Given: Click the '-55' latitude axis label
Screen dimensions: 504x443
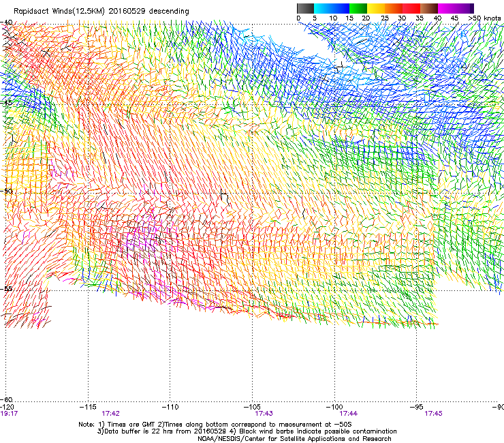Looking at the screenshot, I should click(x=6, y=288).
